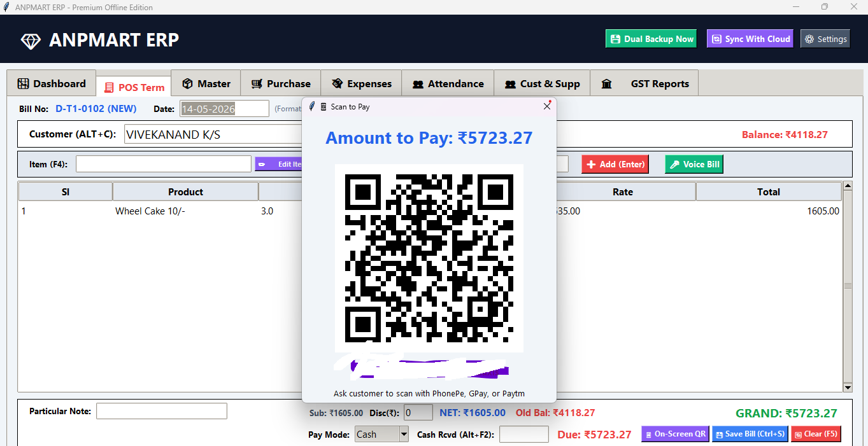Image resolution: width=868 pixels, height=446 pixels.
Task: Click the Sync With Cloud icon
Action: (x=717, y=39)
